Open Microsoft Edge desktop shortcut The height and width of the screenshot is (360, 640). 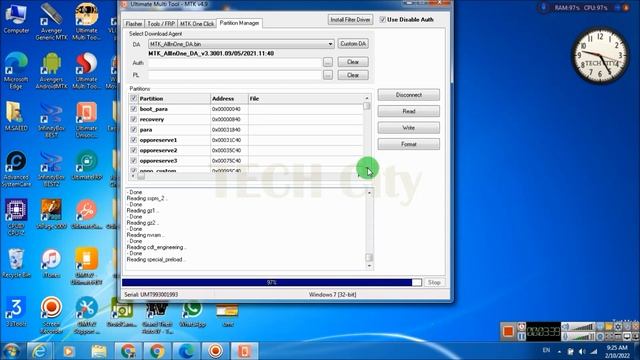(x=16, y=70)
